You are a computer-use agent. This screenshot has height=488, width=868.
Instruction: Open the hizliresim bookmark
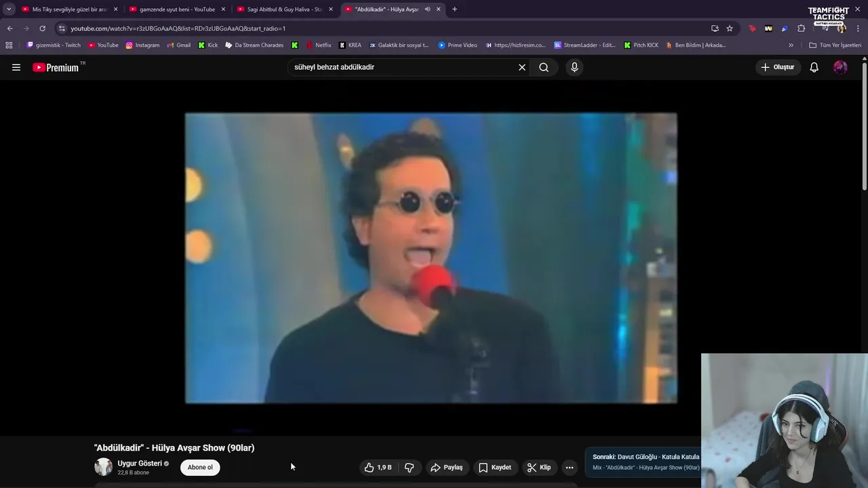click(515, 45)
